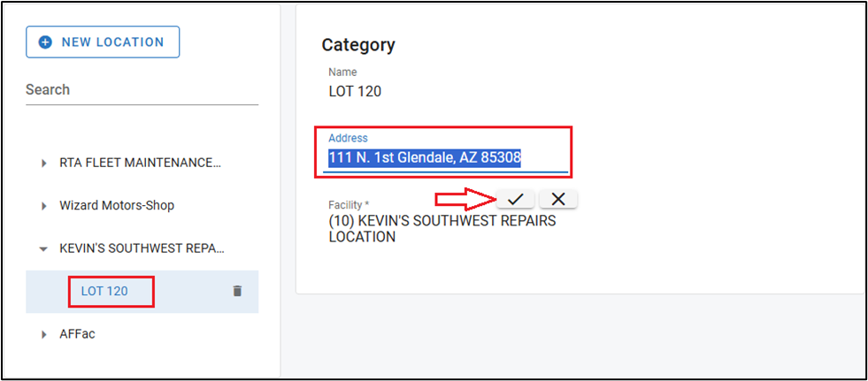
Task: Click the Facility field label
Action: coord(349,205)
